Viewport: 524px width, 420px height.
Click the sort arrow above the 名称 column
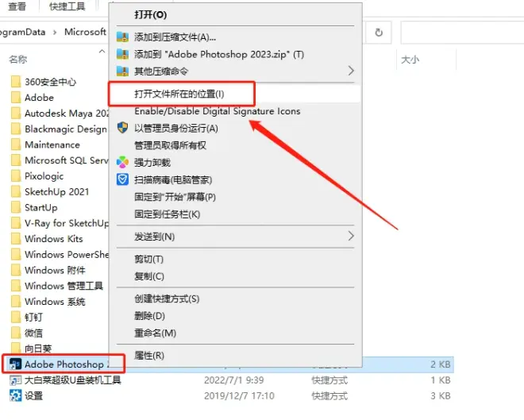102,51
